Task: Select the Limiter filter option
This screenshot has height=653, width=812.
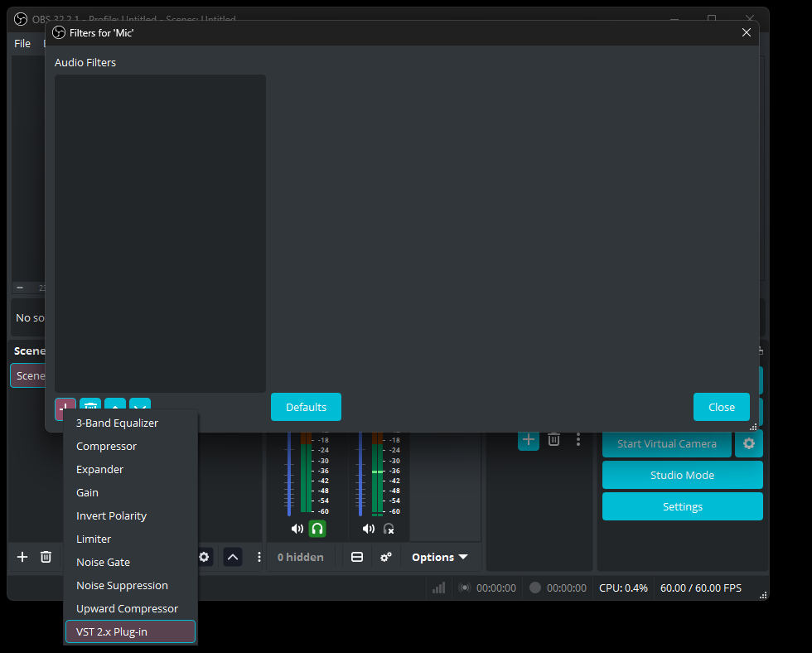Action: (x=130, y=539)
